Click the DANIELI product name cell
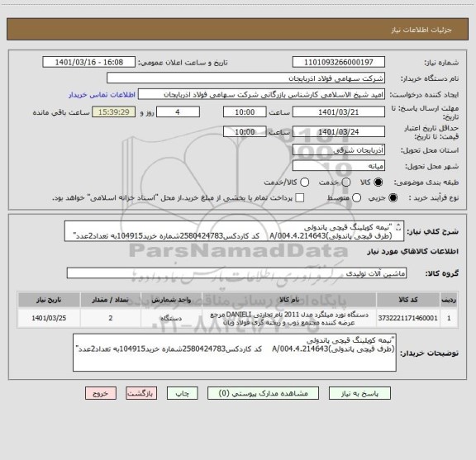This screenshot has height=460, width=476. pyautogui.click(x=289, y=318)
